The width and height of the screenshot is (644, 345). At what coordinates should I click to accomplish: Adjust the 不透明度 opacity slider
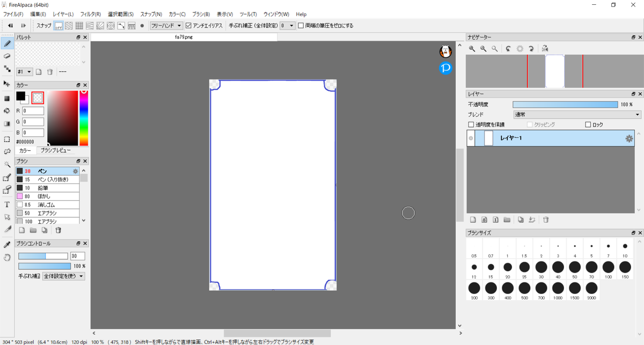[565, 105]
